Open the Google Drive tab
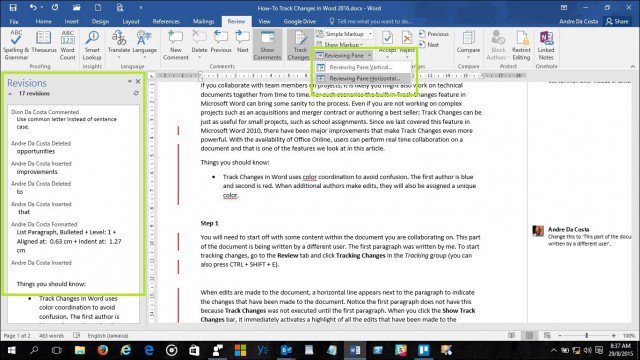 coord(300,21)
